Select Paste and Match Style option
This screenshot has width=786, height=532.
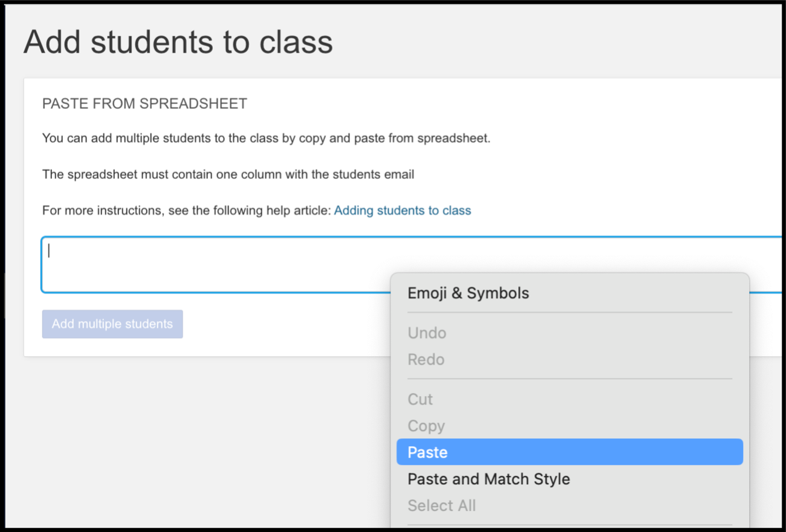pyautogui.click(x=489, y=479)
